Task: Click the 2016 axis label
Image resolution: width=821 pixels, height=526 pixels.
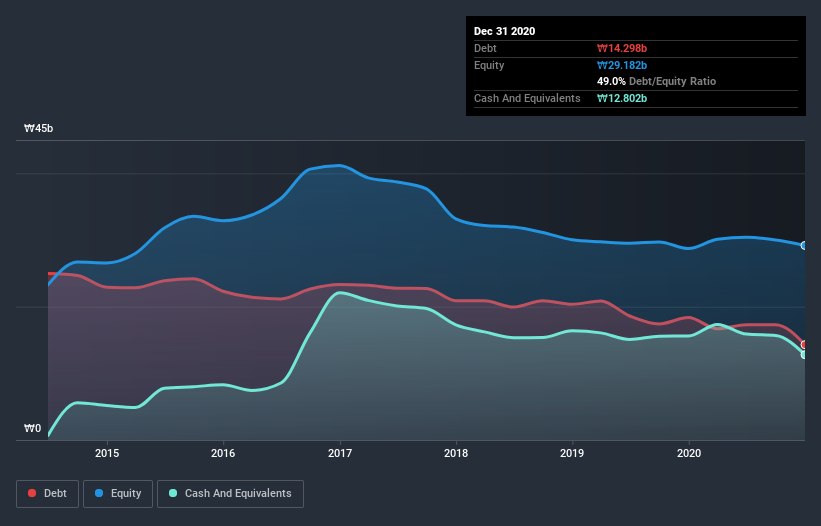Action: pyautogui.click(x=223, y=453)
